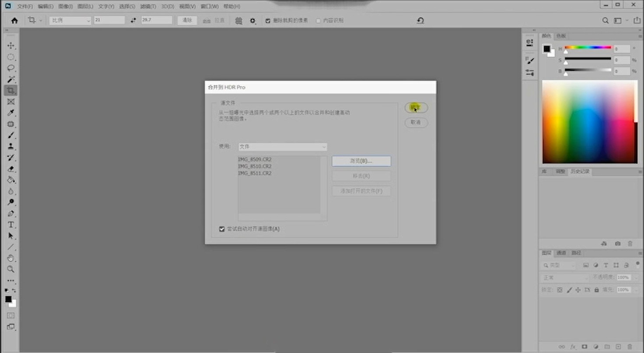The image size is (644, 353).
Task: Select the Type tool
Action: click(11, 225)
